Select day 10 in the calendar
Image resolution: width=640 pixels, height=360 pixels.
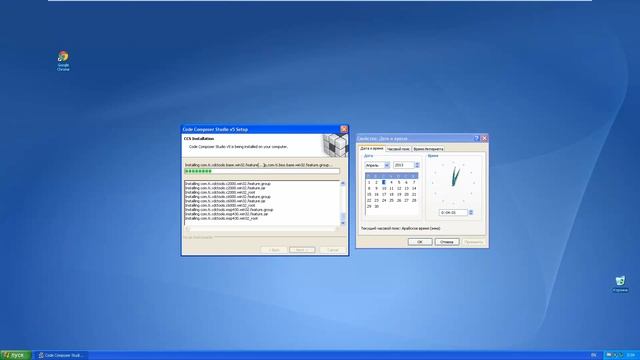click(384, 189)
